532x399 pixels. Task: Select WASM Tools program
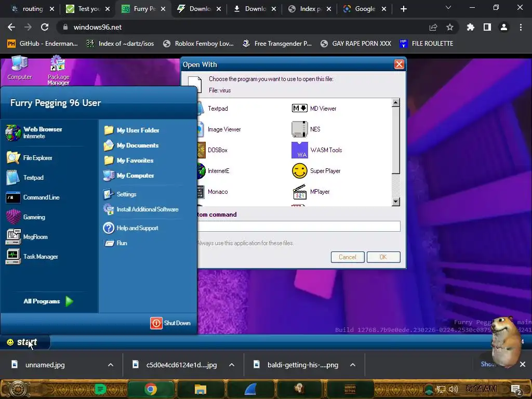(317, 150)
